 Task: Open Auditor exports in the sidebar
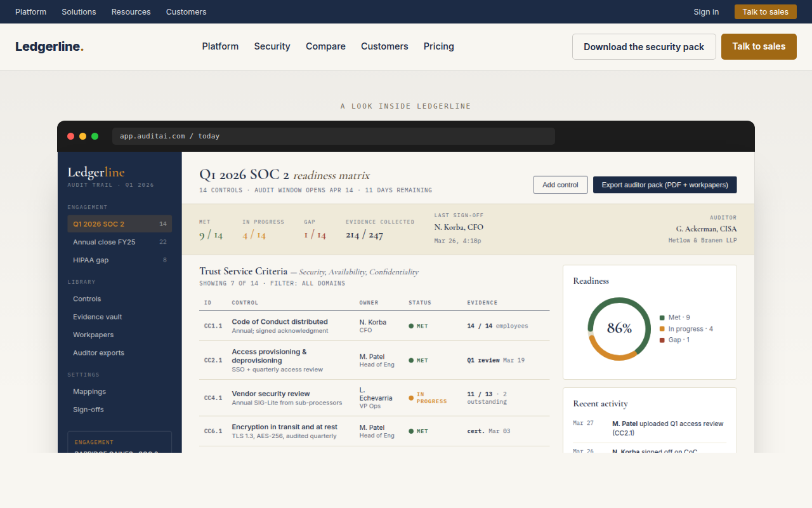click(119, 352)
